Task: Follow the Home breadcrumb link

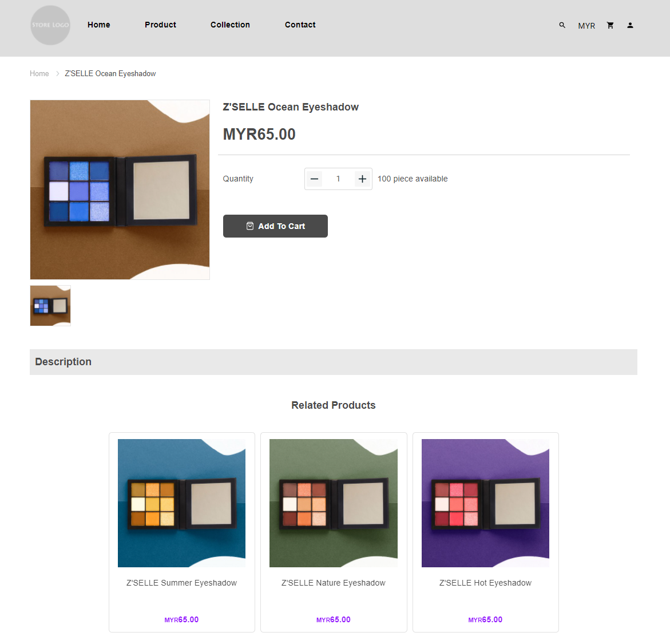Action: (x=39, y=73)
